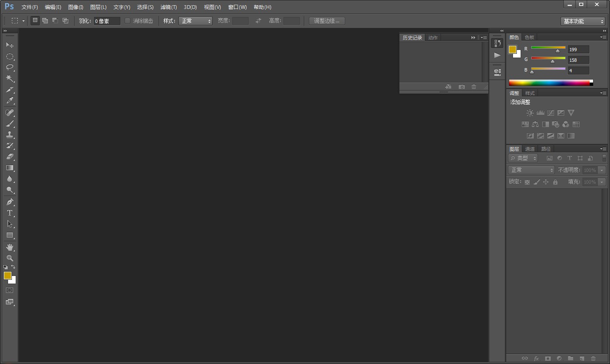Open the Layers panel flyout menu
This screenshot has height=364, width=610.
[603, 149]
